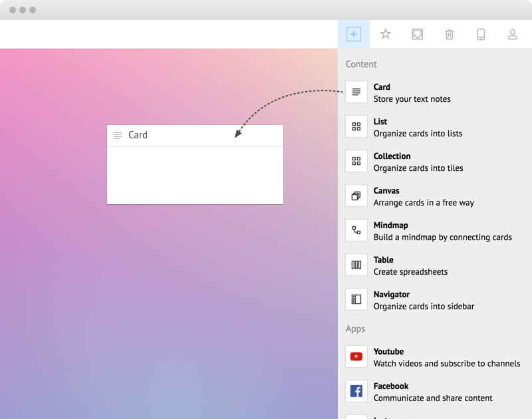Open the favorites star icon
The image size is (532, 419).
386,34
